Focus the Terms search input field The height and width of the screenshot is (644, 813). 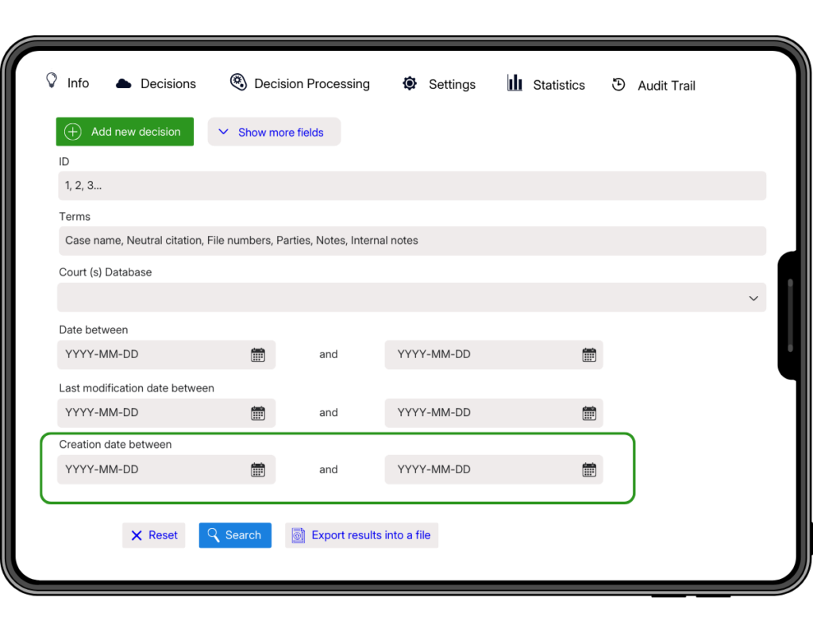410,241
